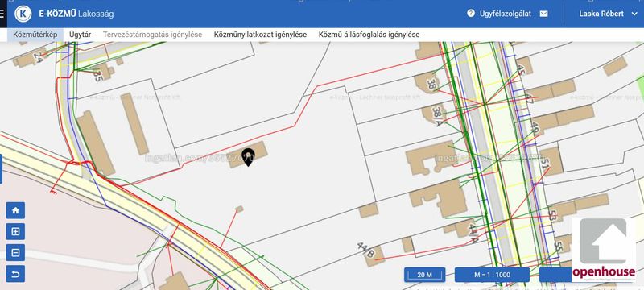Zoom out with the minus button
Screen dimensions: 644x290
coord(15,253)
